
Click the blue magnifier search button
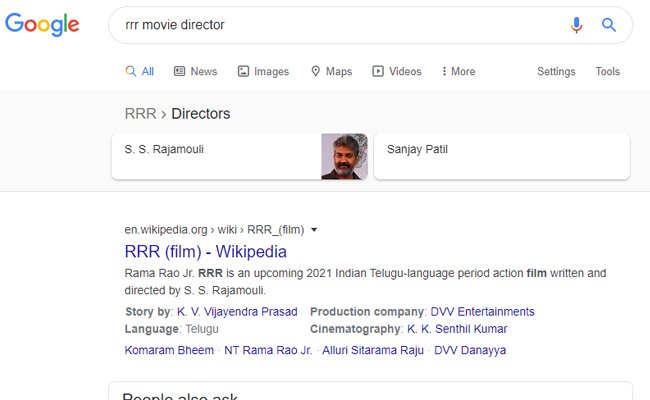609,25
